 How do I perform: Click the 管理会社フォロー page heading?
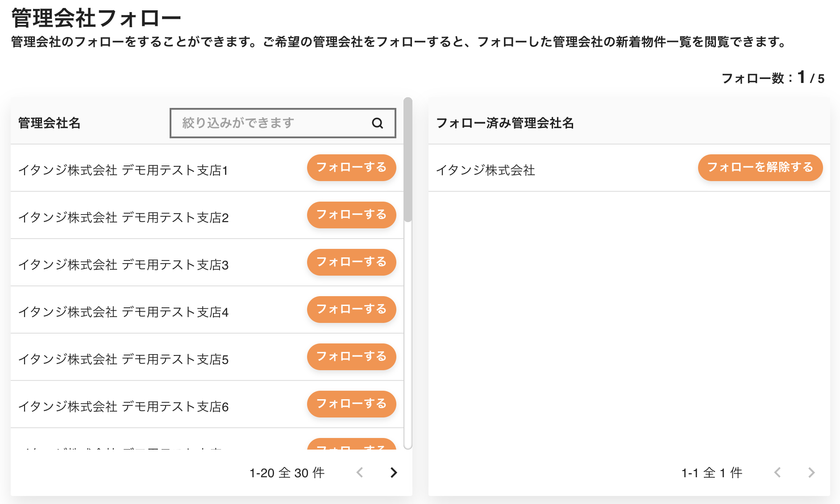coord(96,18)
